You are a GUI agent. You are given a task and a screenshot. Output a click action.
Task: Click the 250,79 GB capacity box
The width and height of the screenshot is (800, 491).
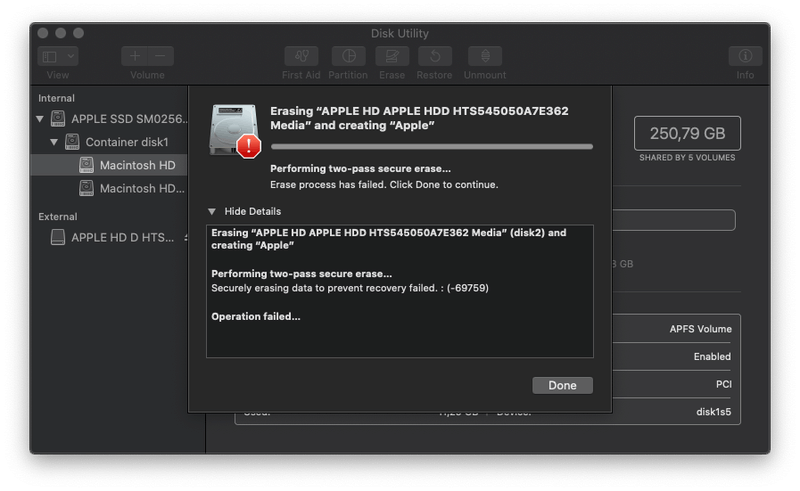point(687,133)
